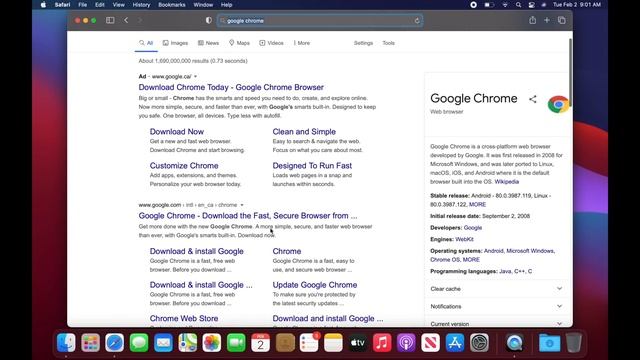Screen dimensions: 640x360
Task: Switch to the Images search tab
Action: click(175, 43)
